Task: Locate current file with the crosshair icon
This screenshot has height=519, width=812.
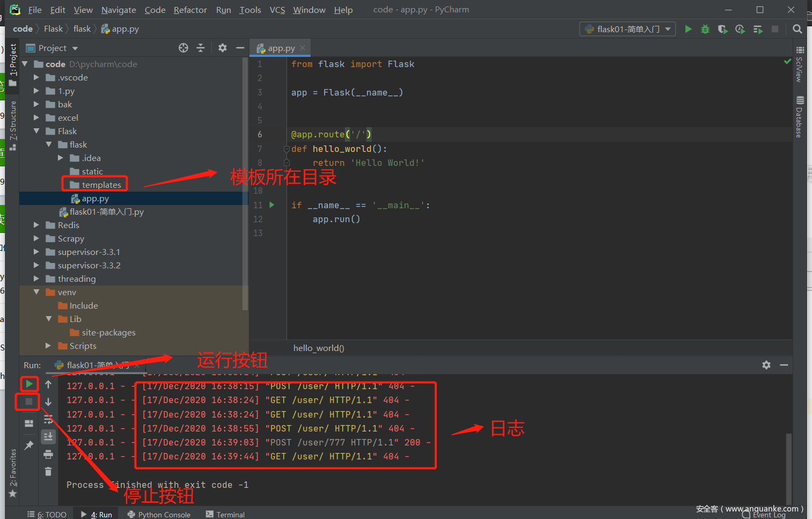Action: 183,48
